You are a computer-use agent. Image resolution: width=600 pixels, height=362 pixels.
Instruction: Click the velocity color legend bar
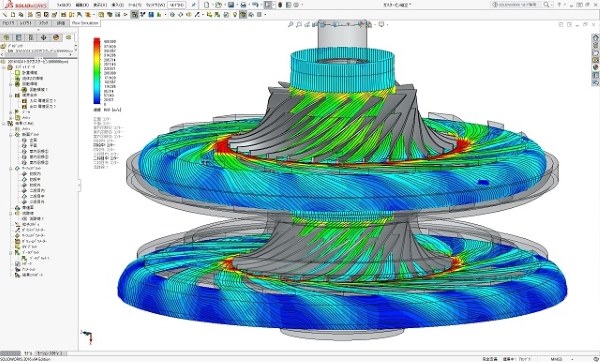coord(97,71)
